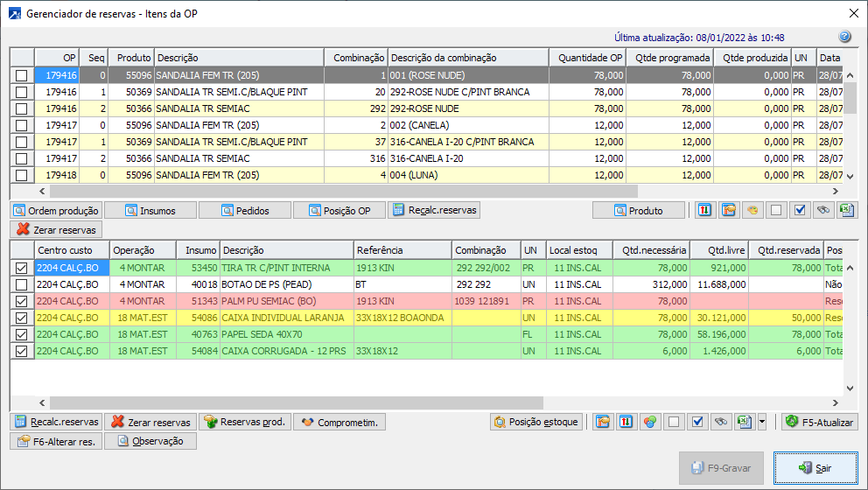The height and width of the screenshot is (490, 868).
Task: Check the box for the first OP 179416 row
Action: [x=21, y=76]
